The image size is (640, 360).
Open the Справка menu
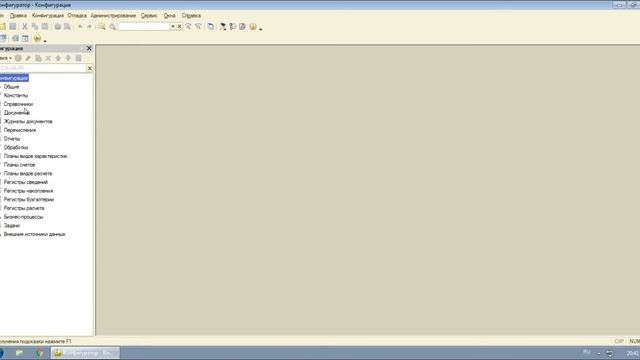pos(191,16)
